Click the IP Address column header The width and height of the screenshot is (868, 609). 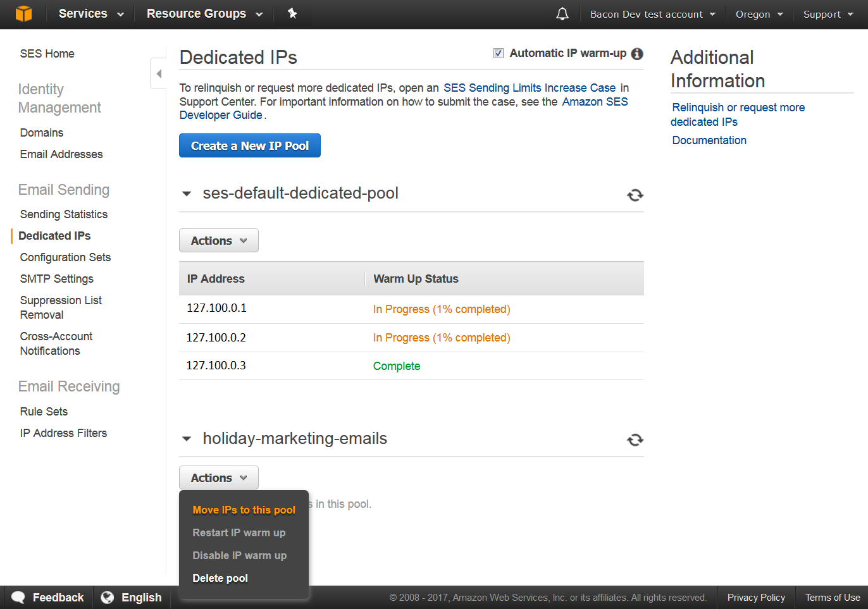pos(216,279)
